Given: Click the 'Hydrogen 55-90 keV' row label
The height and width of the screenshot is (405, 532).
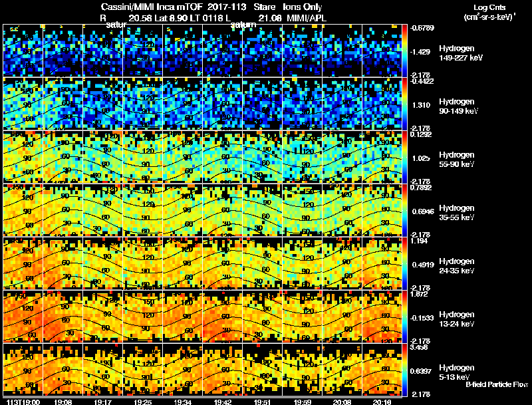Looking at the screenshot, I should [x=457, y=160].
